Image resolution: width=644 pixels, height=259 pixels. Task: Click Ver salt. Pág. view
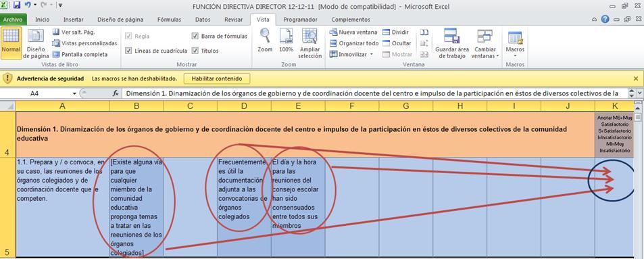click(x=73, y=32)
